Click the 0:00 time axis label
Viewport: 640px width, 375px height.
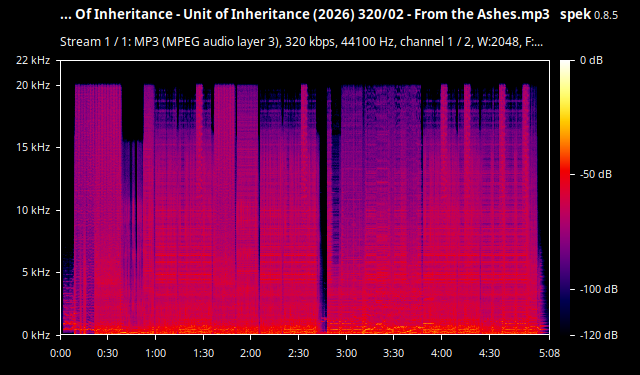pos(60,353)
